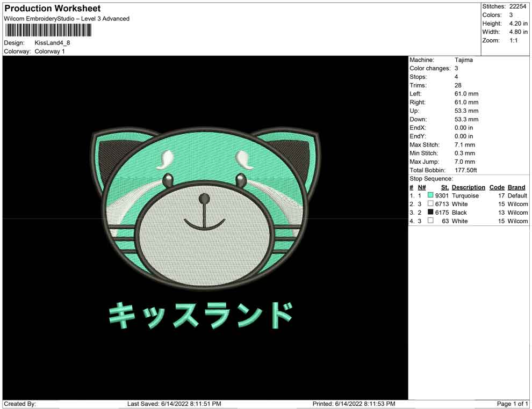Screen dimensions: 532x409
Task: Click the N# column header
Action: [422, 187]
